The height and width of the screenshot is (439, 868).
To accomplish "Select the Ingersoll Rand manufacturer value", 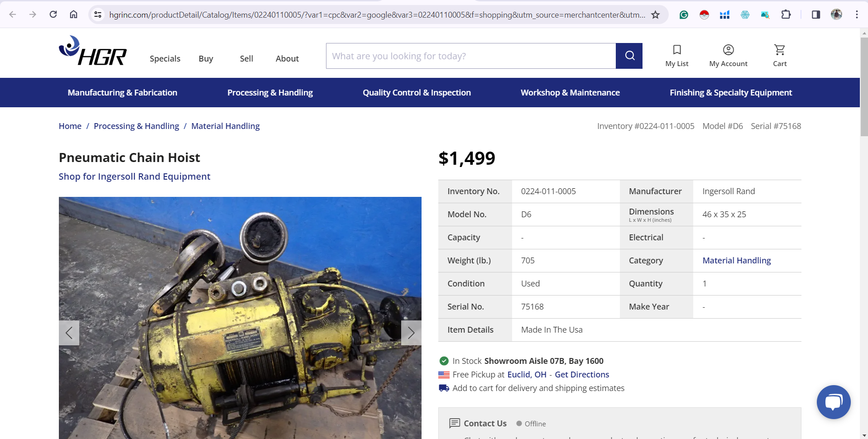I will tap(729, 191).
